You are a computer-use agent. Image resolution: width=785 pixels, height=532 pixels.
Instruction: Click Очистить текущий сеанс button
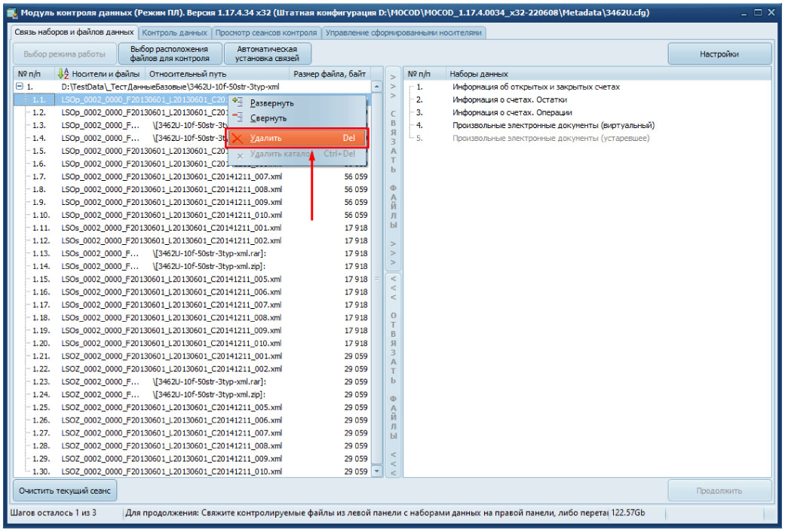pyautogui.click(x=65, y=491)
